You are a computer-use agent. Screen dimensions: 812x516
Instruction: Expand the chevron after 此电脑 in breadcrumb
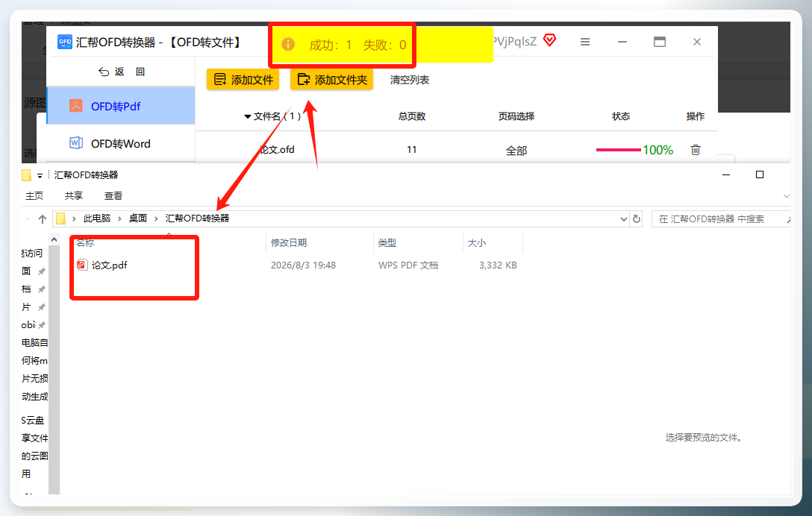(119, 219)
